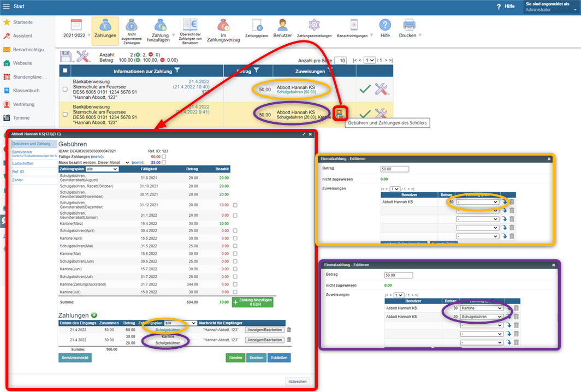Image resolution: width=581 pixels, height=392 pixels.
Task: Toggle the select-all checkbox in table header
Action: coord(66,71)
